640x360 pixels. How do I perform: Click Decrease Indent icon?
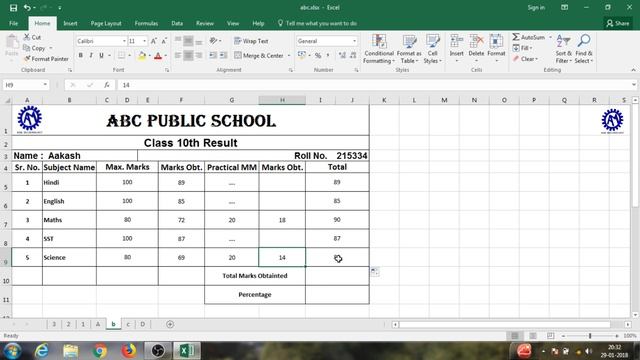click(x=213, y=56)
